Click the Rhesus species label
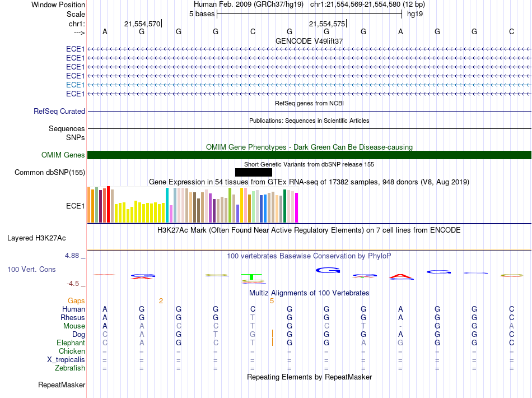Image resolution: width=532 pixels, height=398 pixels. [x=73, y=318]
